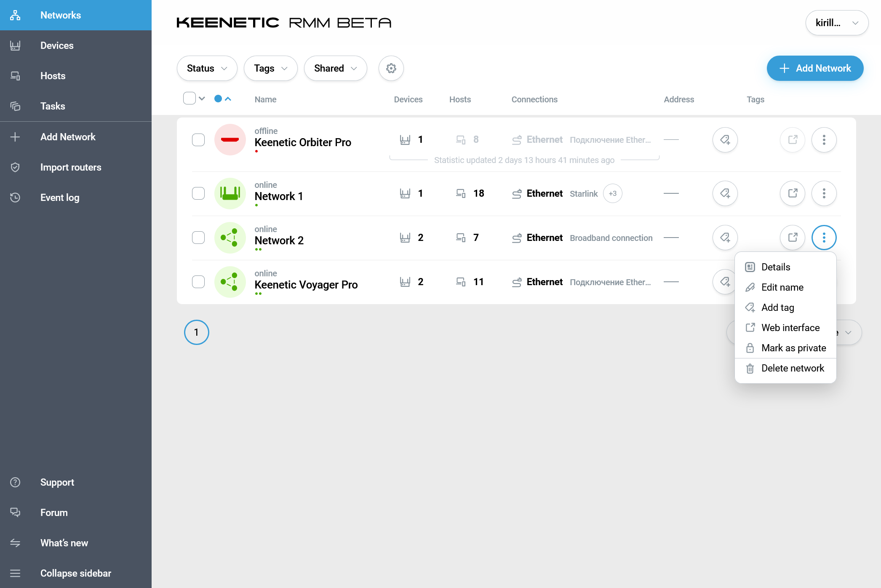
Task: Click the Event log sidebar icon
Action: (15, 198)
